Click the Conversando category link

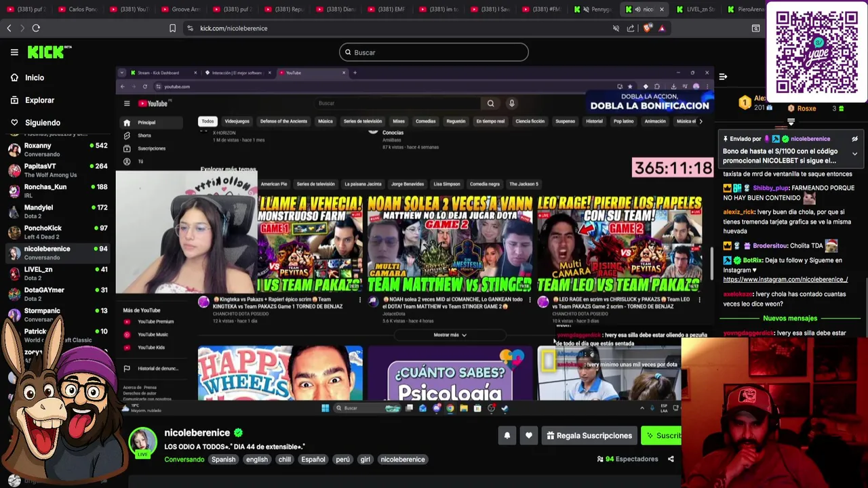184,460
